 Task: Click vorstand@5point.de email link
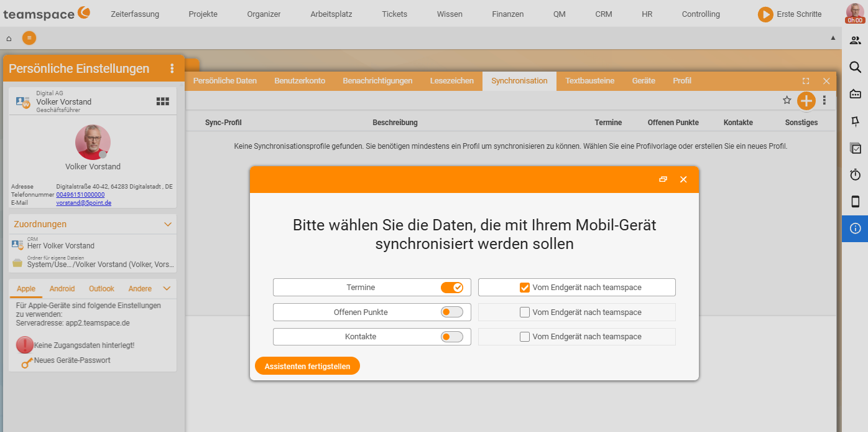84,203
